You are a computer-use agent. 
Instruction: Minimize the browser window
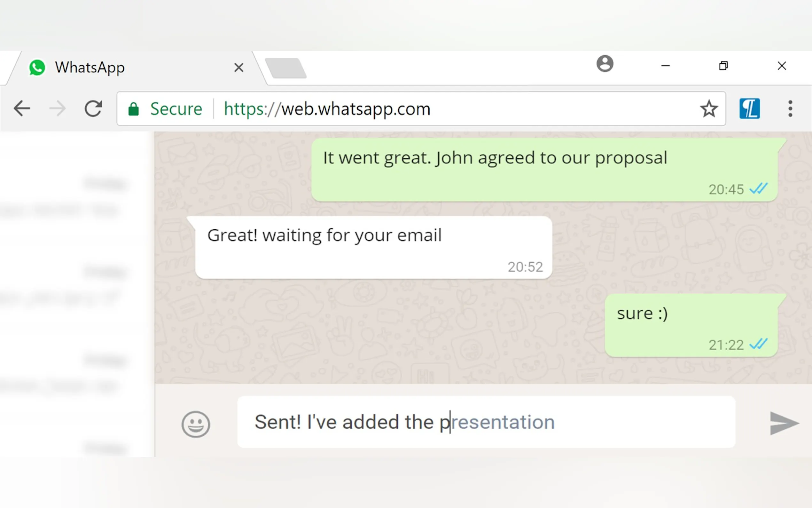coord(665,66)
